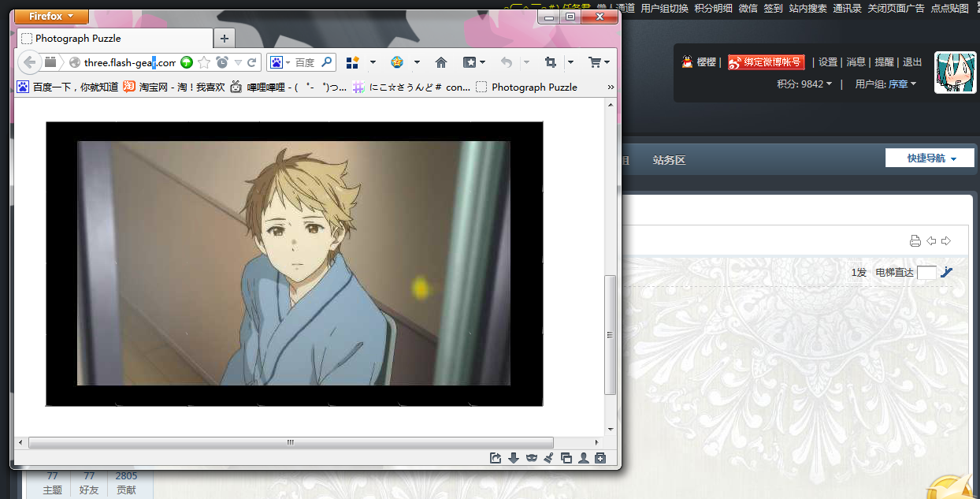Show hidden bookmarks via overflow chevron

click(x=611, y=87)
